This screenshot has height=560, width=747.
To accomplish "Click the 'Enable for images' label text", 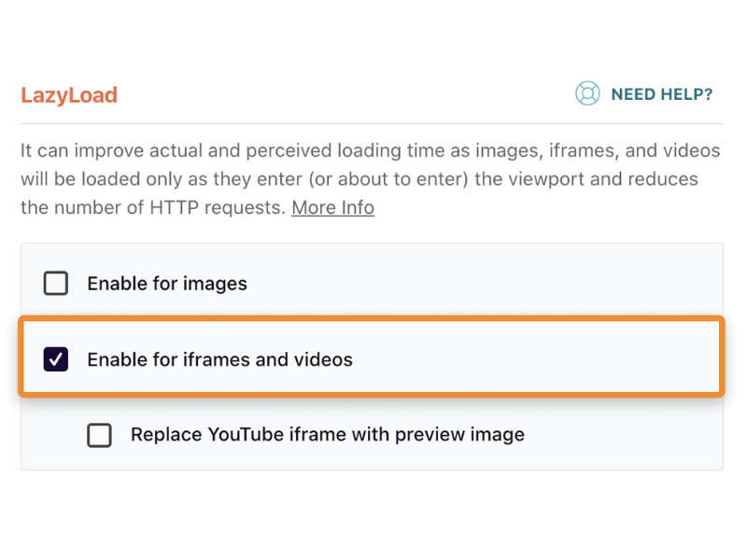I will [167, 284].
